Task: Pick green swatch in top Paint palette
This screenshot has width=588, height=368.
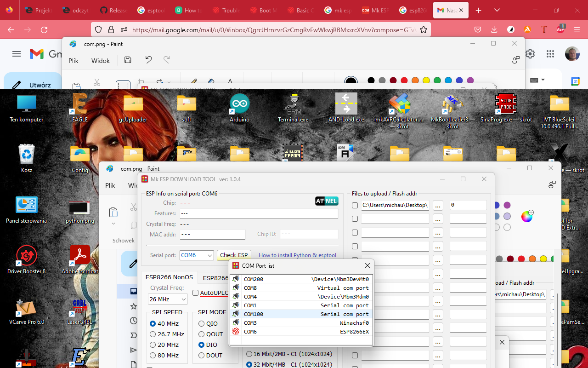Action: [x=437, y=80]
